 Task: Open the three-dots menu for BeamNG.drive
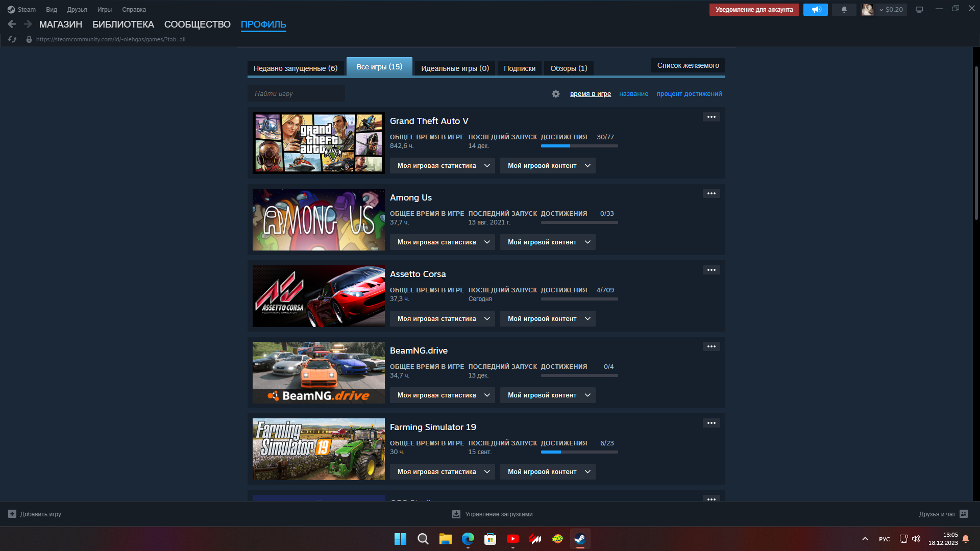click(x=712, y=346)
